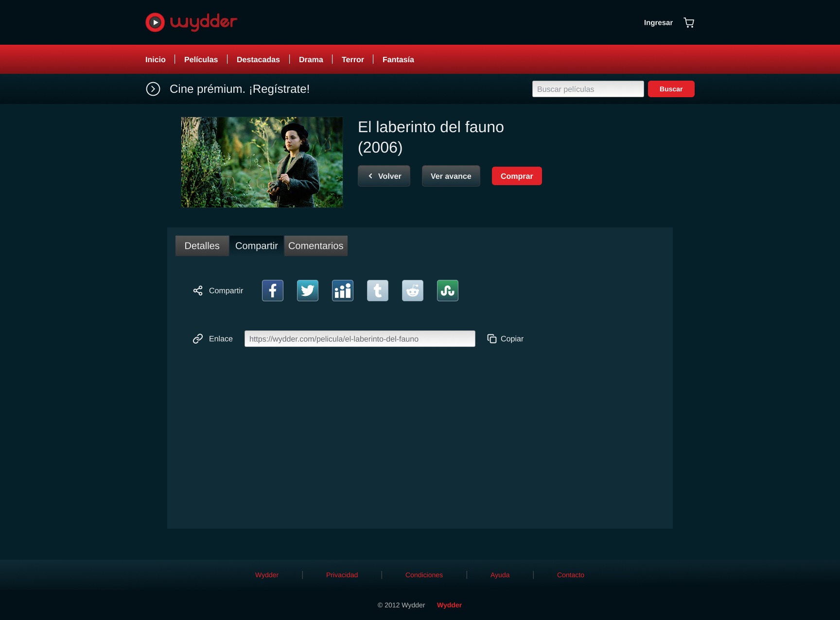
Task: Share on Reddit icon
Action: click(x=413, y=291)
